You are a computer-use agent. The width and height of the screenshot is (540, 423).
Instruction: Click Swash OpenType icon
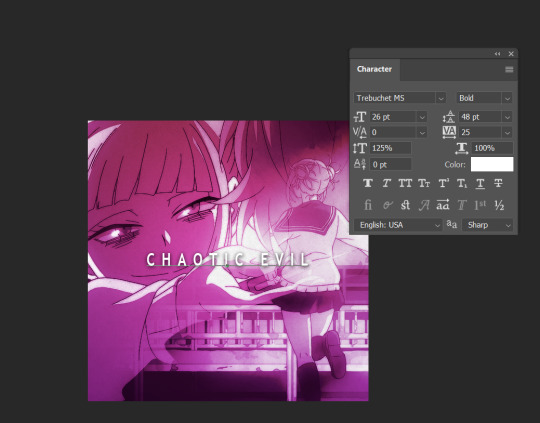coord(424,205)
